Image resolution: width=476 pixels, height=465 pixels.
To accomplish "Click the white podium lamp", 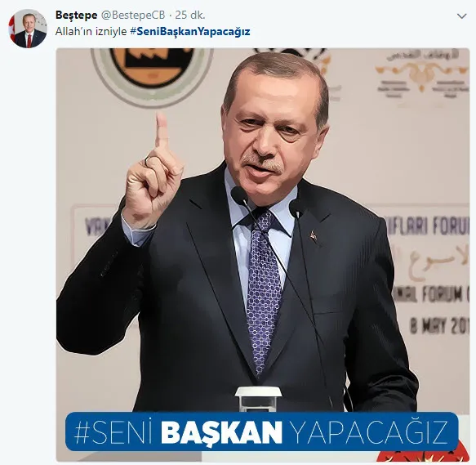I will (258, 399).
